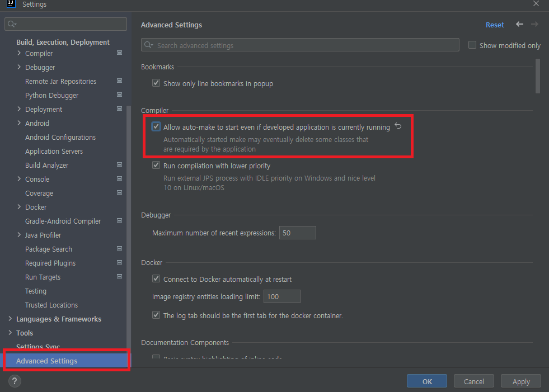This screenshot has height=392, width=549.
Task: Click project-level icon next to Deployment
Action: (119, 109)
